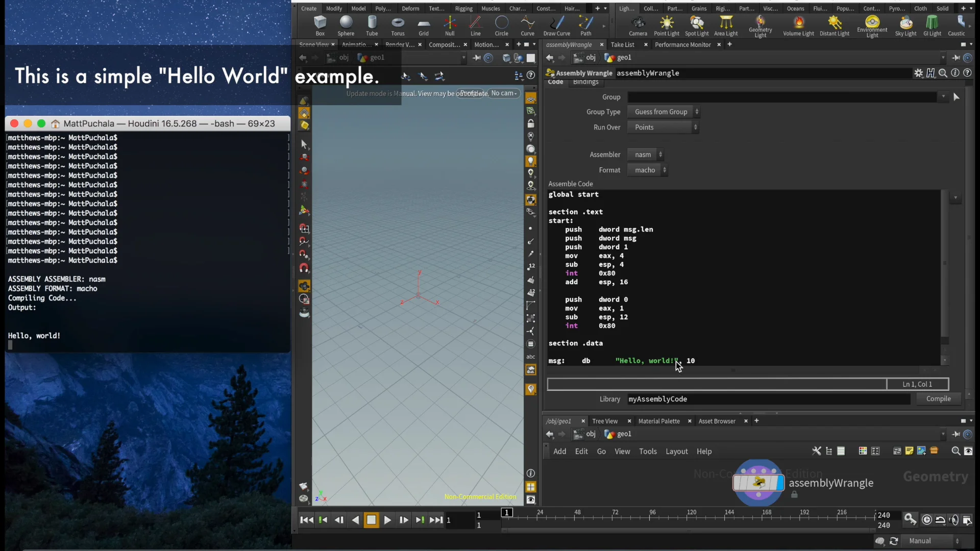Screen dimensions: 980x551
Task: Click the Compile button
Action: (939, 399)
